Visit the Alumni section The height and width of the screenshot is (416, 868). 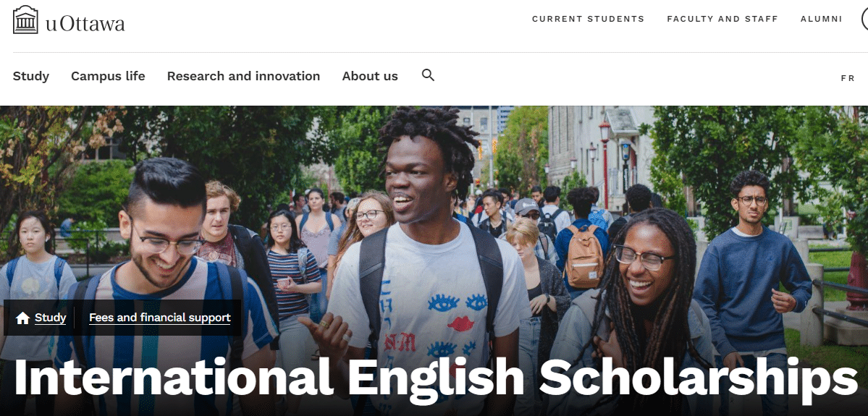[x=822, y=19]
